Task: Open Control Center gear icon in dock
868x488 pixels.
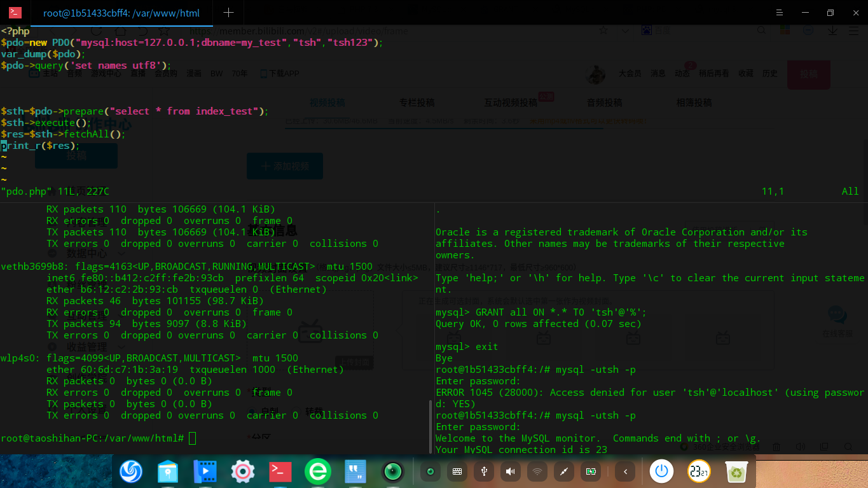Action: click(x=242, y=471)
